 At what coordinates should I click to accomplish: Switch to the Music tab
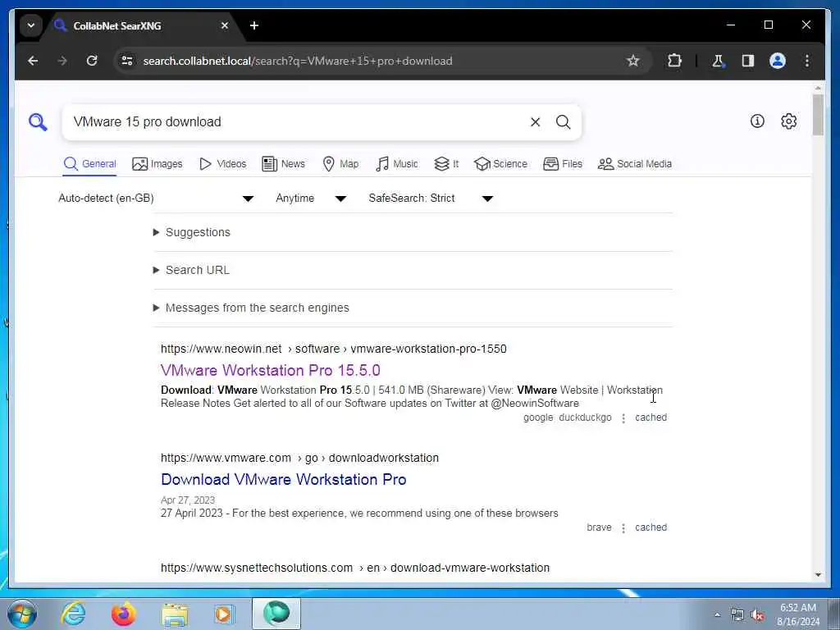tap(396, 164)
